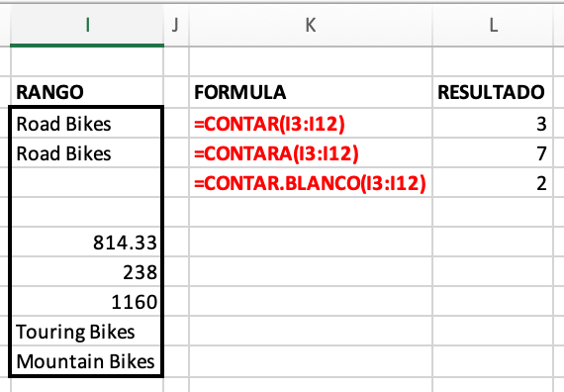Select the cell containing 238
This screenshot has width=564, height=392.
87,272
